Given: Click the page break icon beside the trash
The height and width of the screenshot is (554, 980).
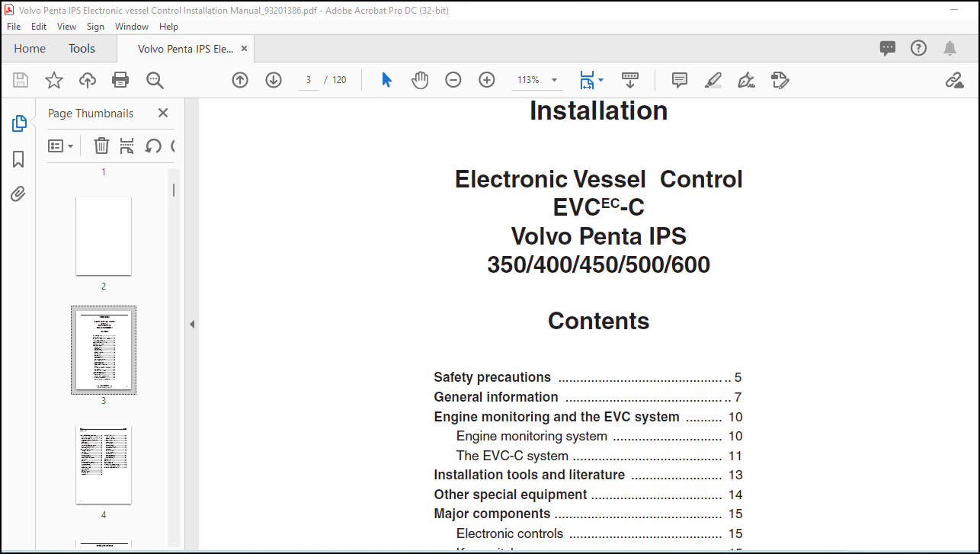Looking at the screenshot, I should [x=127, y=146].
